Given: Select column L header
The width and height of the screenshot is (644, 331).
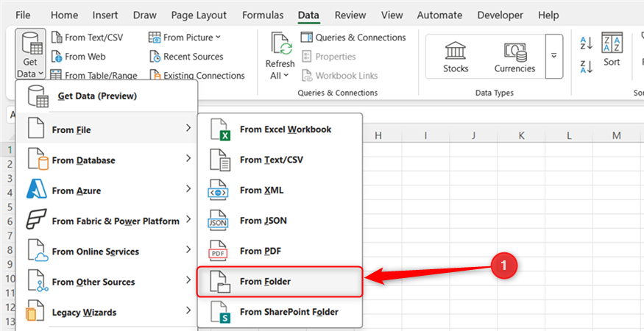Looking at the screenshot, I should coord(569,135).
